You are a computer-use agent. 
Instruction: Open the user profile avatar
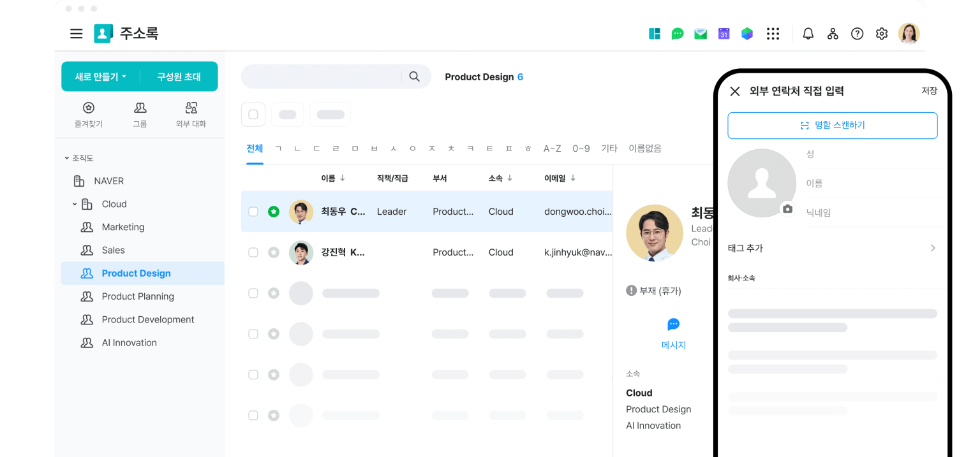pos(909,34)
